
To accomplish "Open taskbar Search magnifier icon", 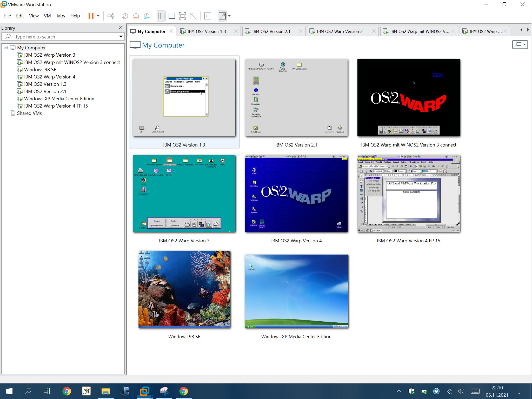I will pos(28,391).
